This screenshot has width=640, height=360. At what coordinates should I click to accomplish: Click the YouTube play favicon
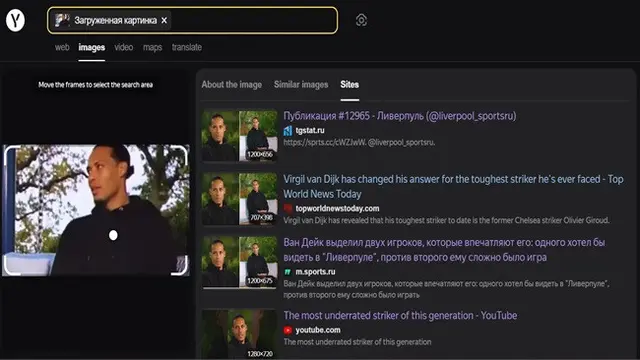click(x=288, y=330)
